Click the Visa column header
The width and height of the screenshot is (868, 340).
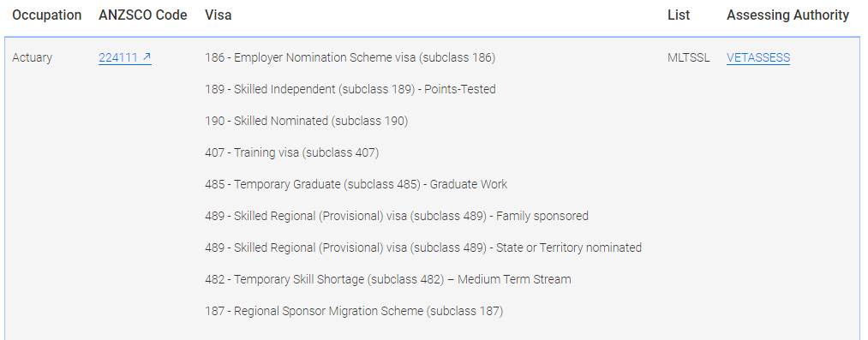[x=218, y=15]
